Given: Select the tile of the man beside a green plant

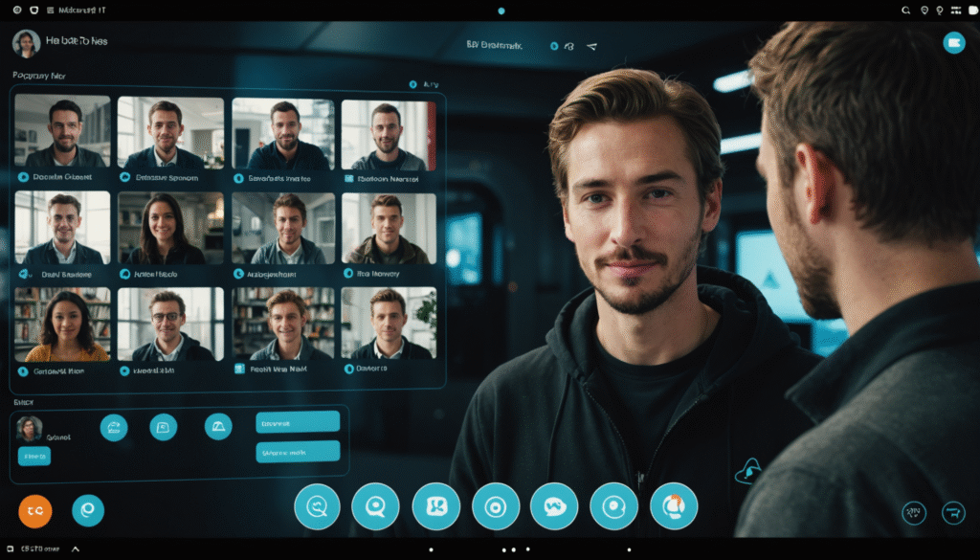Looking at the screenshot, I should [x=389, y=324].
